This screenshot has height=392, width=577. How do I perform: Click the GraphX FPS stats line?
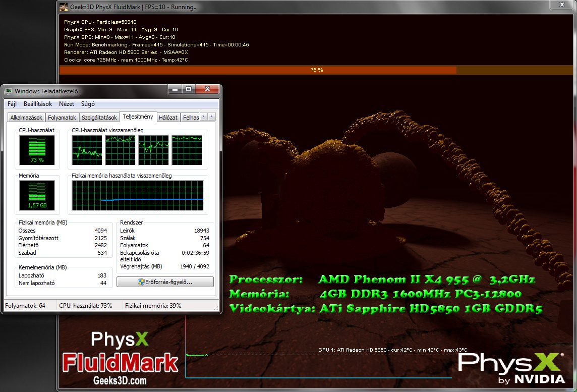(121, 30)
